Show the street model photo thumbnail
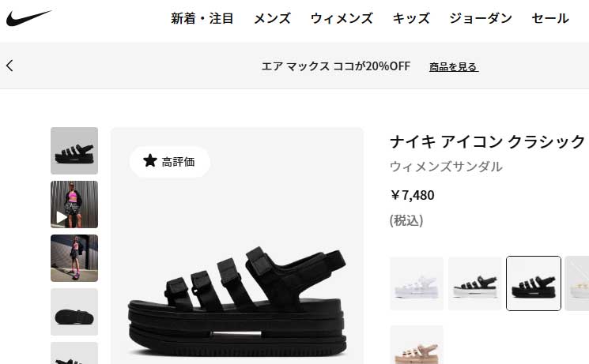Viewport: 589px width, 364px height. point(74,258)
